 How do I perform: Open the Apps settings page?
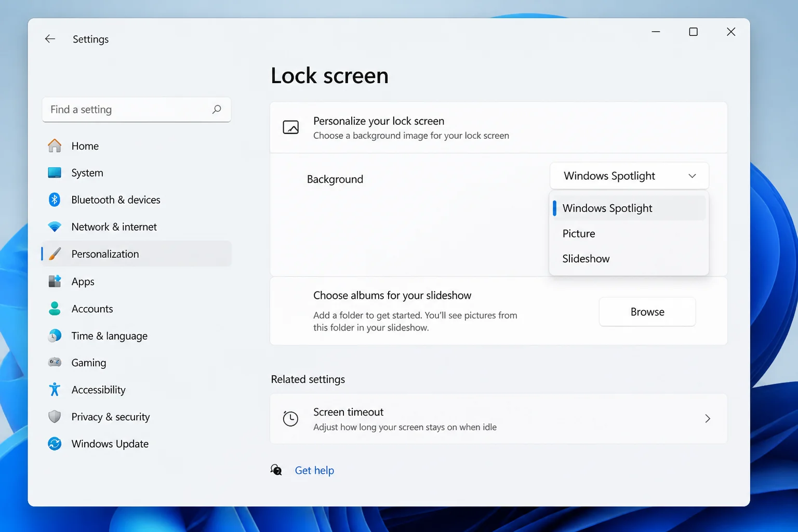[x=137, y=282]
